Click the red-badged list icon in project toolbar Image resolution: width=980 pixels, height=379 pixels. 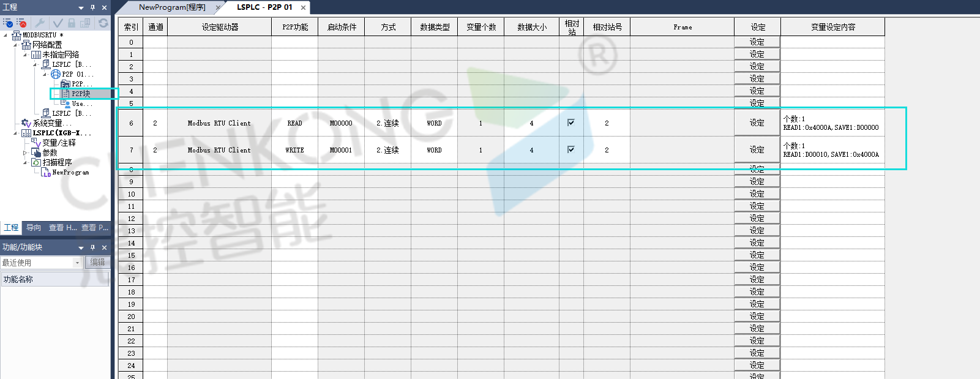point(21,23)
